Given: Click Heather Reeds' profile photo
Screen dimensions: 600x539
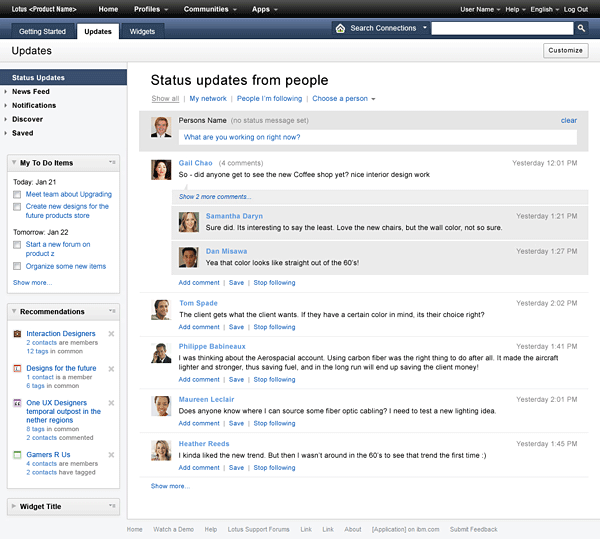Looking at the screenshot, I should click(161, 450).
